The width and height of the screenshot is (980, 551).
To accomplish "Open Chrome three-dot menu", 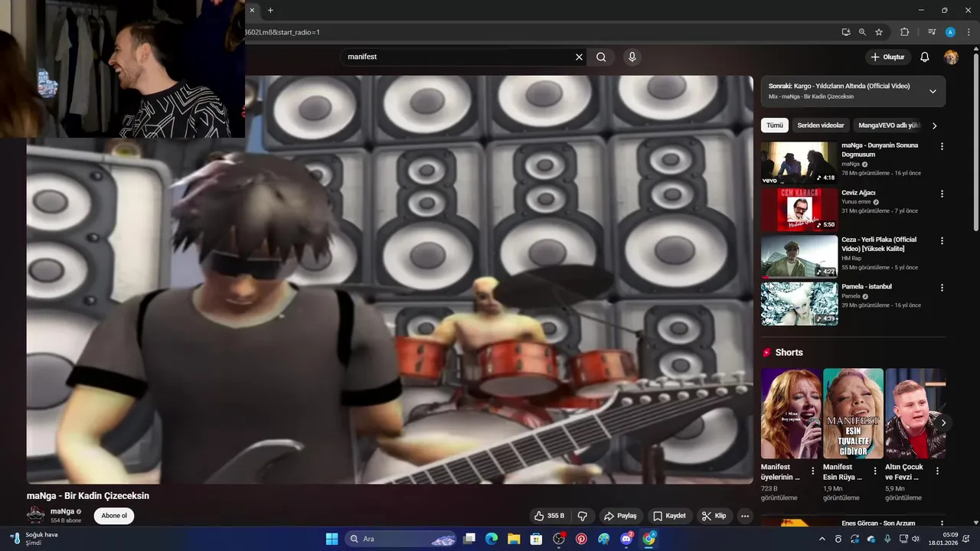I will (x=967, y=32).
